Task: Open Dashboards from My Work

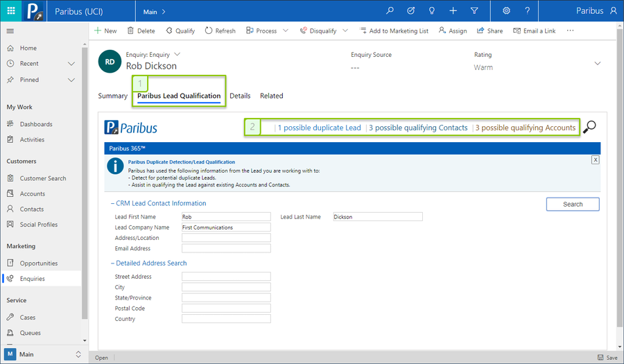Action: click(x=36, y=124)
